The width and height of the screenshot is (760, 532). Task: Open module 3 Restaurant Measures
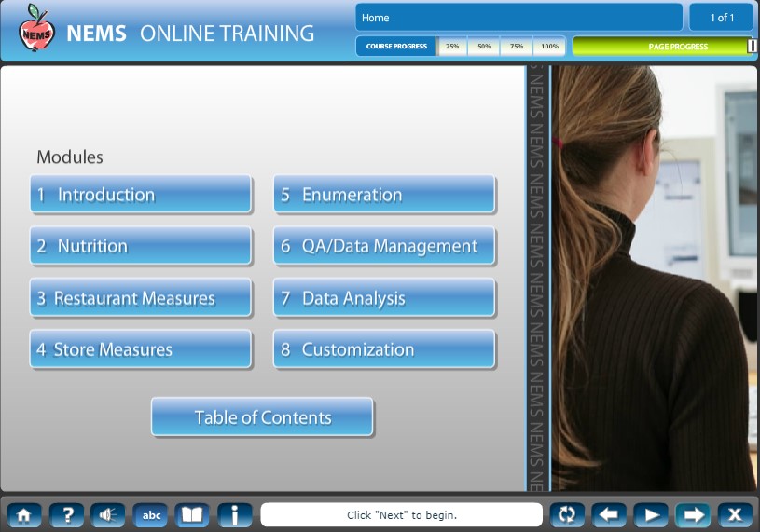[141, 298]
